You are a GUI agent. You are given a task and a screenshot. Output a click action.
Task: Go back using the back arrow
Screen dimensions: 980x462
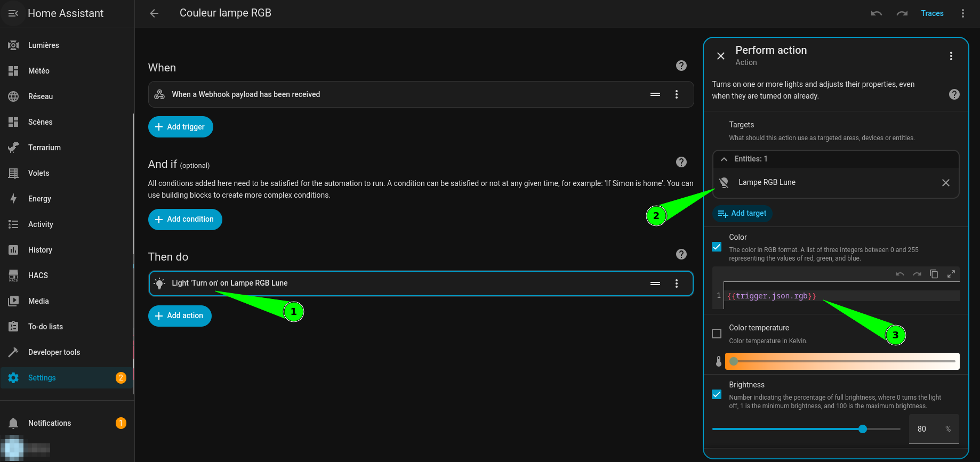click(154, 13)
